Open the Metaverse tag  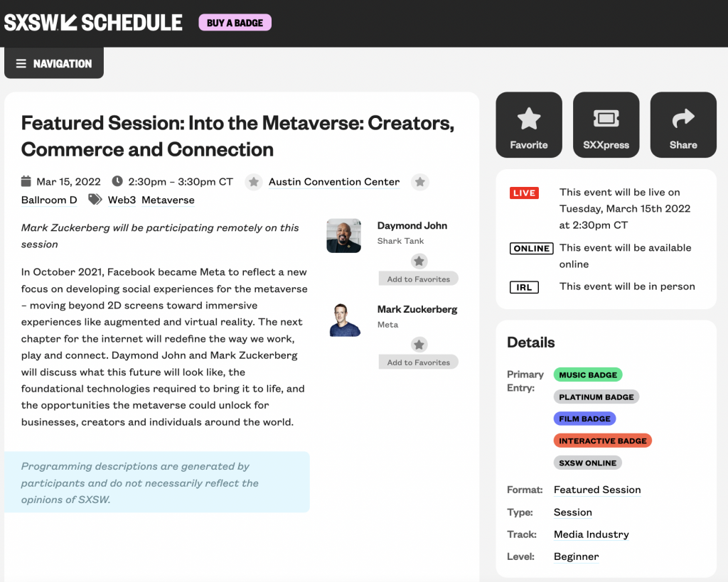[168, 200]
